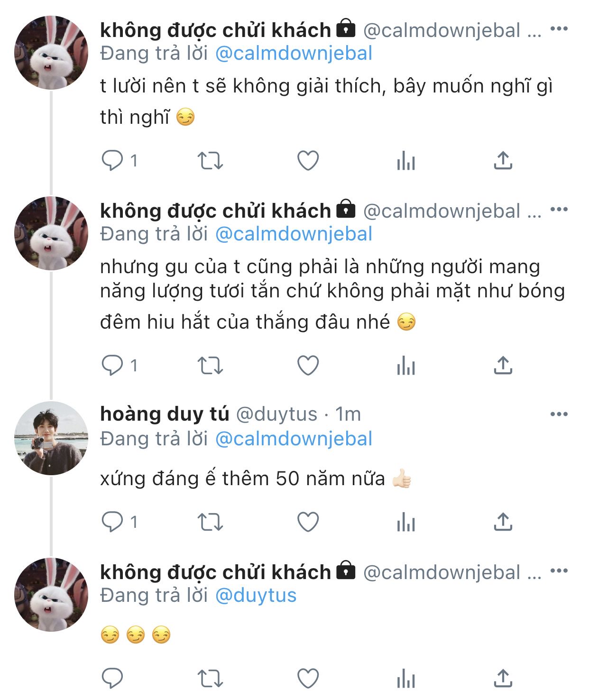Like the "nhưng gu của t" tweet
Screen dimensions: 589x700
308,366
